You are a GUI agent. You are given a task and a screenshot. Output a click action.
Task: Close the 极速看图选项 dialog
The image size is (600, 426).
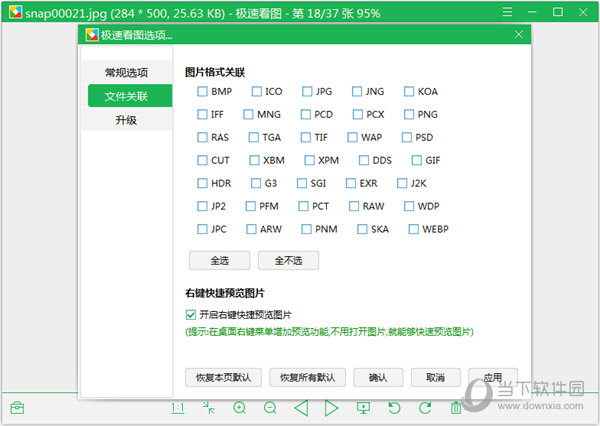[519, 35]
